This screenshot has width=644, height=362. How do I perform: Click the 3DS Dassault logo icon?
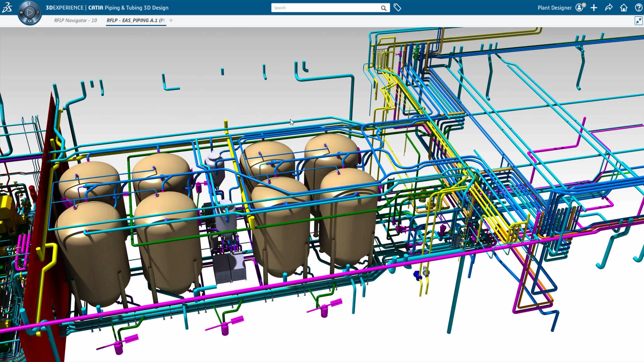point(7,7)
